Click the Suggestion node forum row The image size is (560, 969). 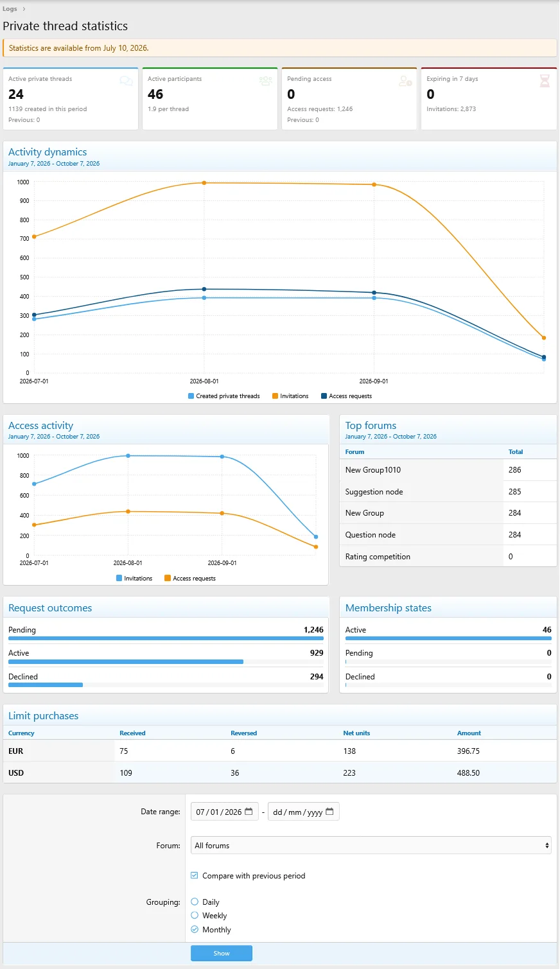coord(448,492)
